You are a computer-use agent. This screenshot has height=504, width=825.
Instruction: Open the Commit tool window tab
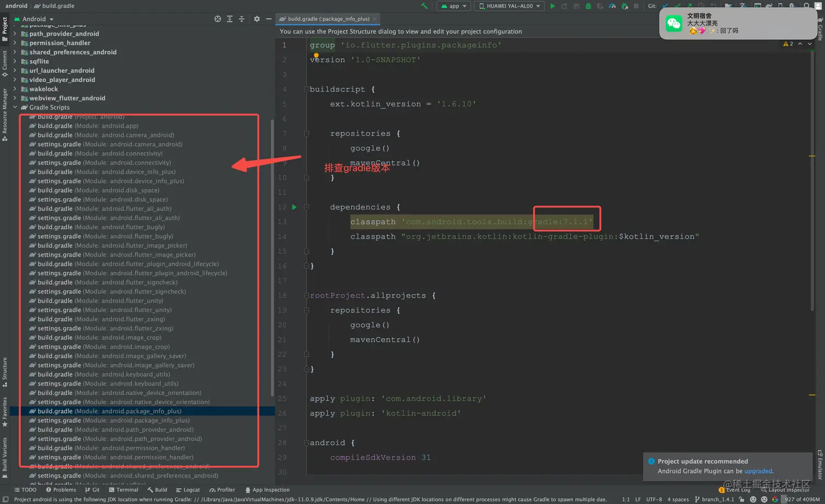pyautogui.click(x=4, y=64)
